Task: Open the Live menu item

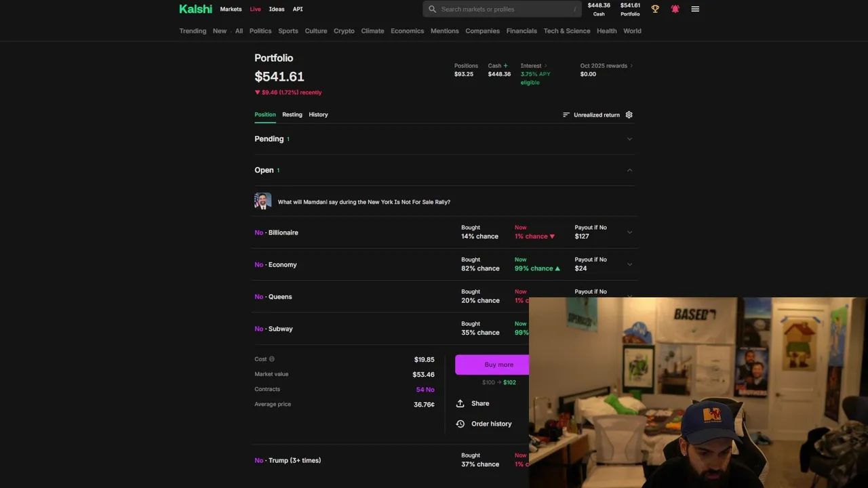Action: [x=255, y=9]
